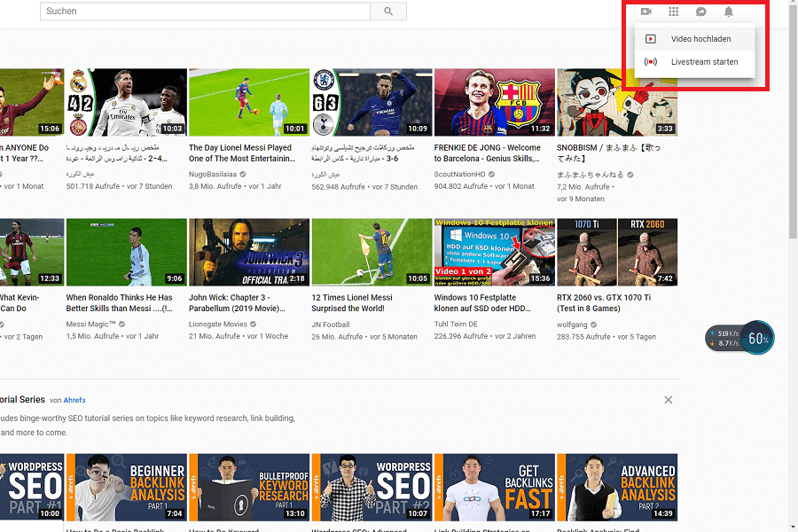The image size is (798, 532).
Task: Open title SNOBBISM video
Action: coord(608,153)
